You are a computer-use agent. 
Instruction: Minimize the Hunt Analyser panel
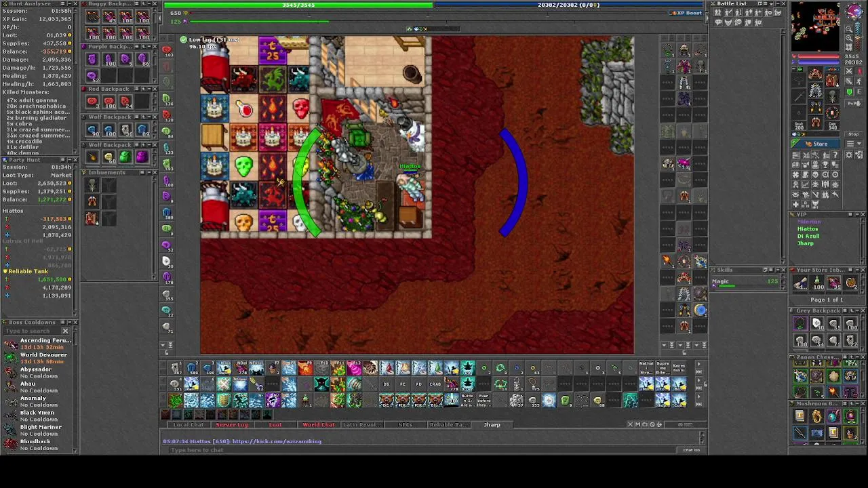tap(68, 4)
